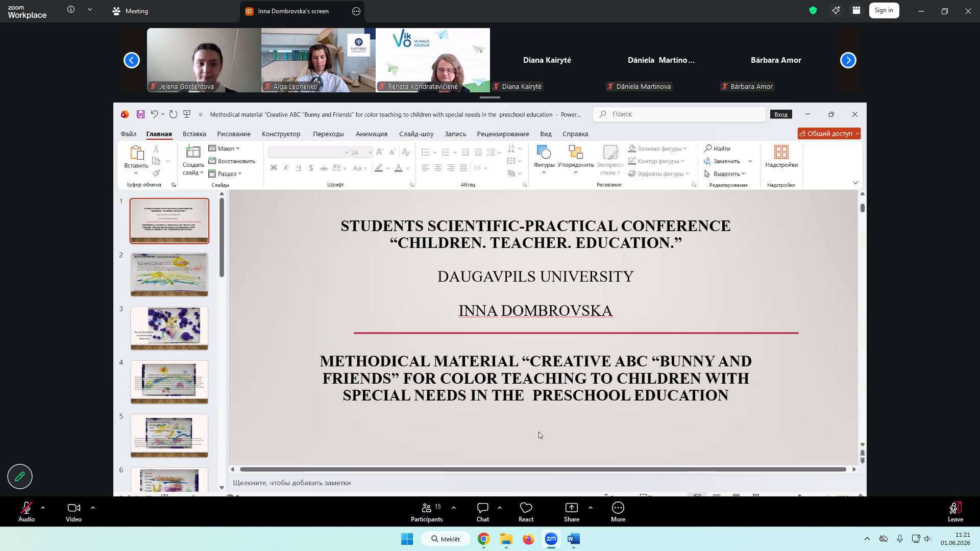
Task: Click Вход sign-in button in PowerPoint
Action: point(781,114)
